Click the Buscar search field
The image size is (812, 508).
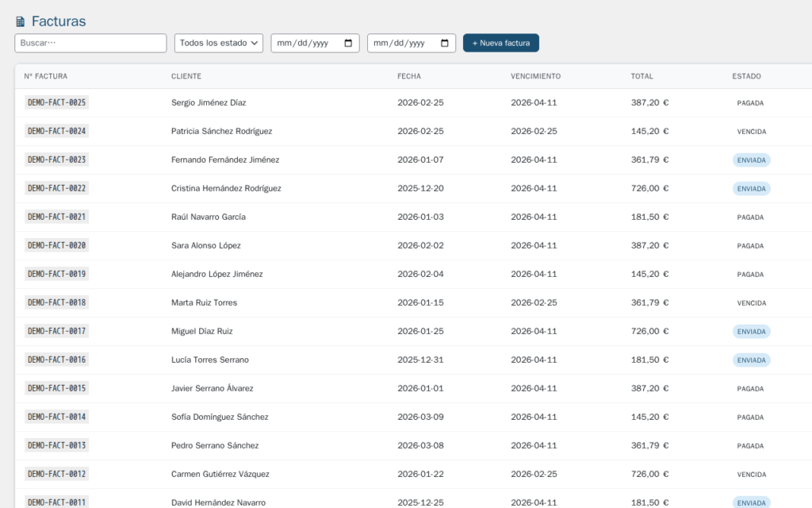90,43
